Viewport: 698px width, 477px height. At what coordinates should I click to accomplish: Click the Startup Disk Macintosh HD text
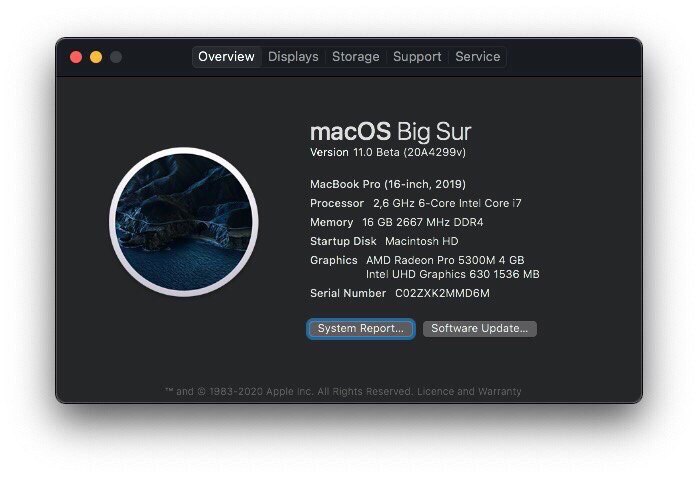(384, 242)
